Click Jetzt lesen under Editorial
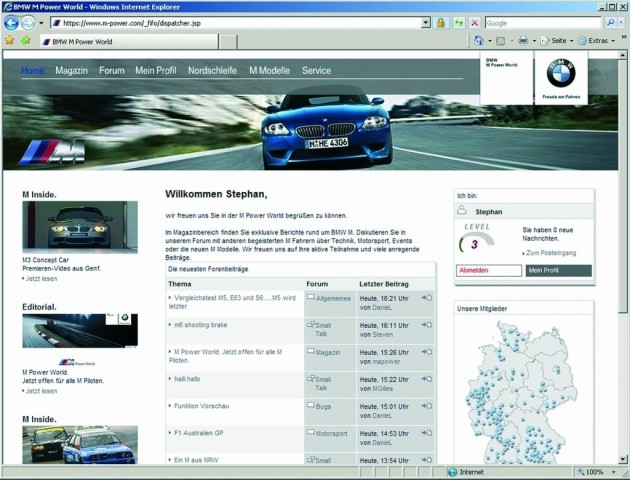Image resolution: width=630 pixels, height=480 pixels. pos(41,391)
